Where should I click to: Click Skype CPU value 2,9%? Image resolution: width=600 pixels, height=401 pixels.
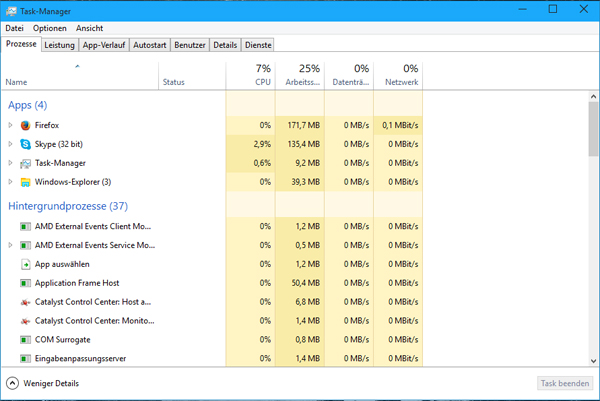tap(262, 144)
